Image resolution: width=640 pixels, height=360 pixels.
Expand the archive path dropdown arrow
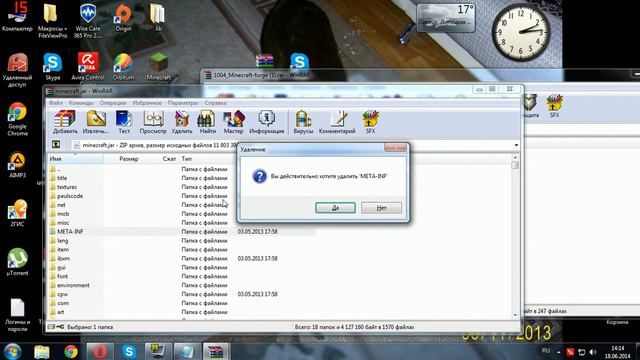click(516, 145)
